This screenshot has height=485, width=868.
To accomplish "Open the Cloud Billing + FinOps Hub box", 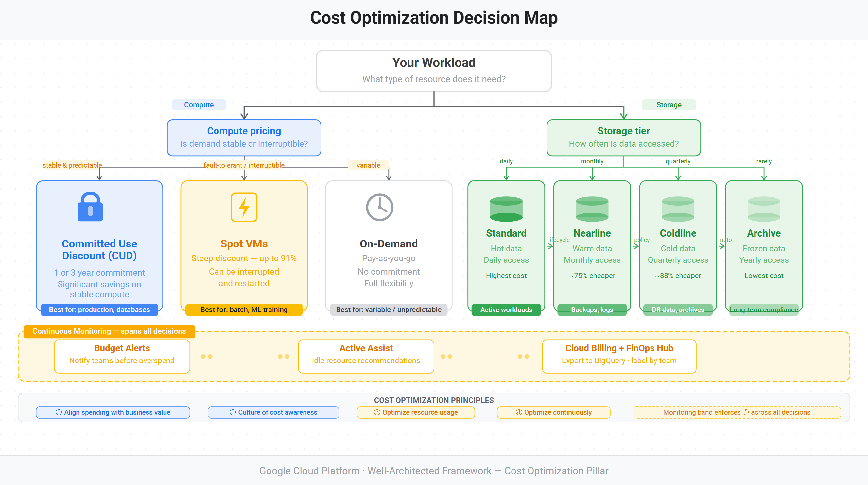I will coord(619,356).
